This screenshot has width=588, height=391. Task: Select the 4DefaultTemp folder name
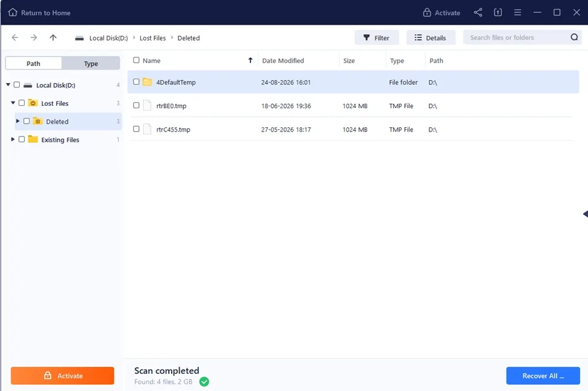click(x=176, y=82)
